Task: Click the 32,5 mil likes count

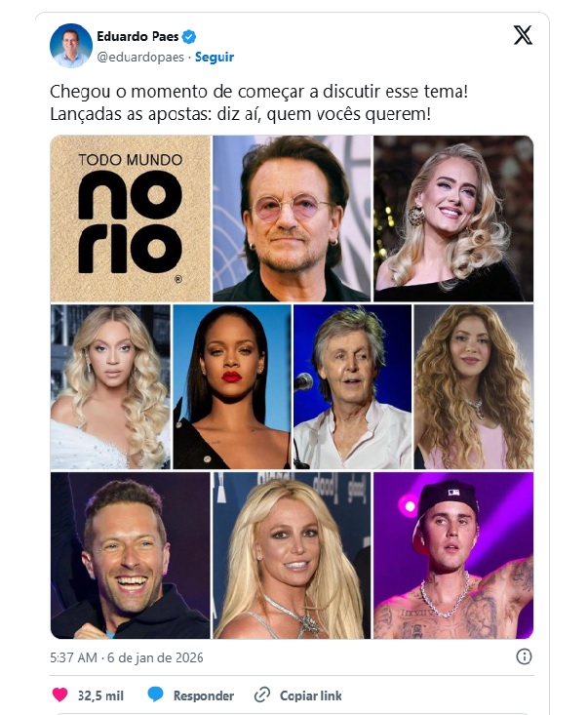Action: (x=100, y=695)
